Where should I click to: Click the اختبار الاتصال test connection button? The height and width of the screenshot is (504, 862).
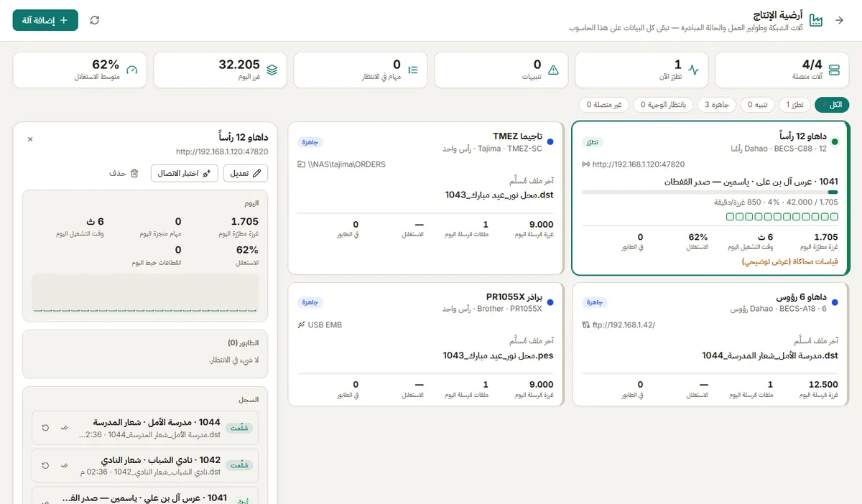pyautogui.click(x=185, y=174)
